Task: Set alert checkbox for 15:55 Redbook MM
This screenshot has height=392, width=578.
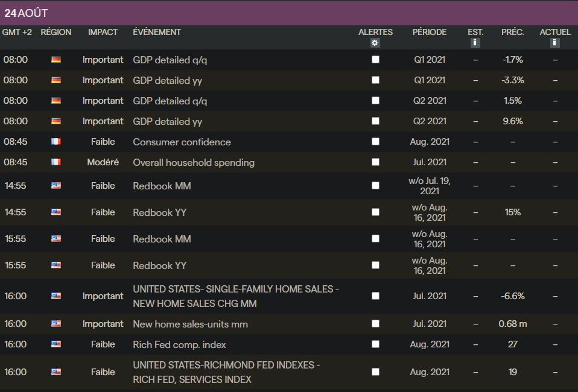Action: click(x=375, y=238)
